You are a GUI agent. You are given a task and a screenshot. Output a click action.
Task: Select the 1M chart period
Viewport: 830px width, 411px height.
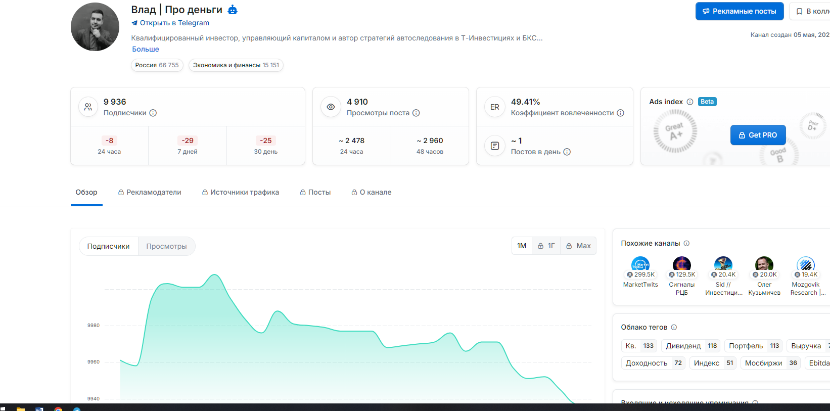coord(522,246)
